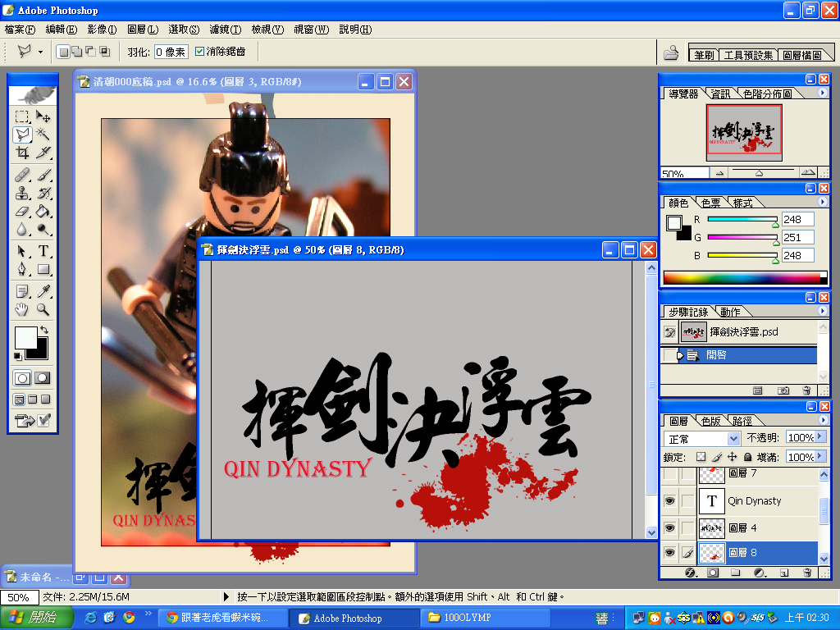The image size is (840, 630).
Task: Select the Rectangular Marquee tool
Action: coord(22,116)
